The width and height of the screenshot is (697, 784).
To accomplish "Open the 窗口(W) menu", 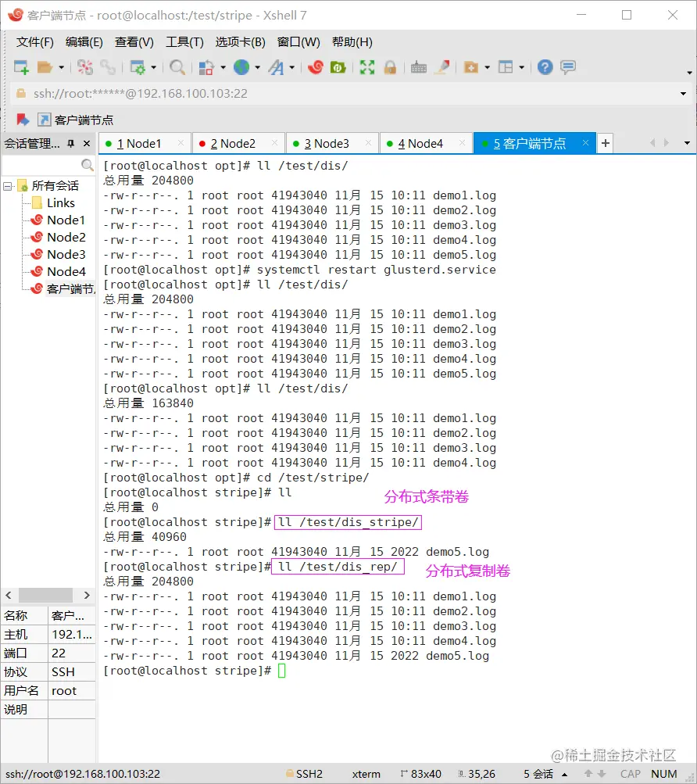I will click(x=298, y=42).
